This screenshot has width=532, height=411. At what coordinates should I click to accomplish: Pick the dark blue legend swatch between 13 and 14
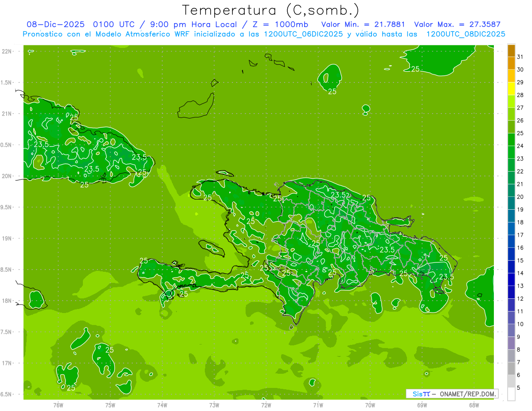(511, 279)
